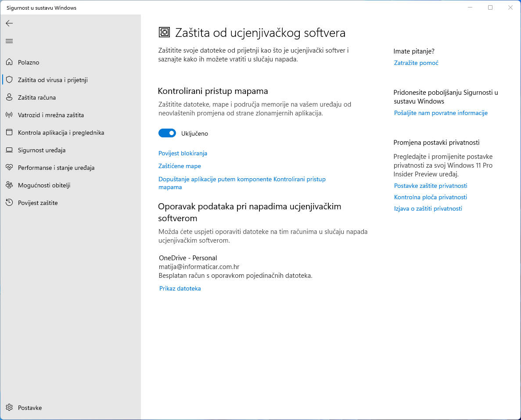The width and height of the screenshot is (521, 420).
Task: Open Vatrozid i mrežna zaštita
Action: (x=70, y=115)
